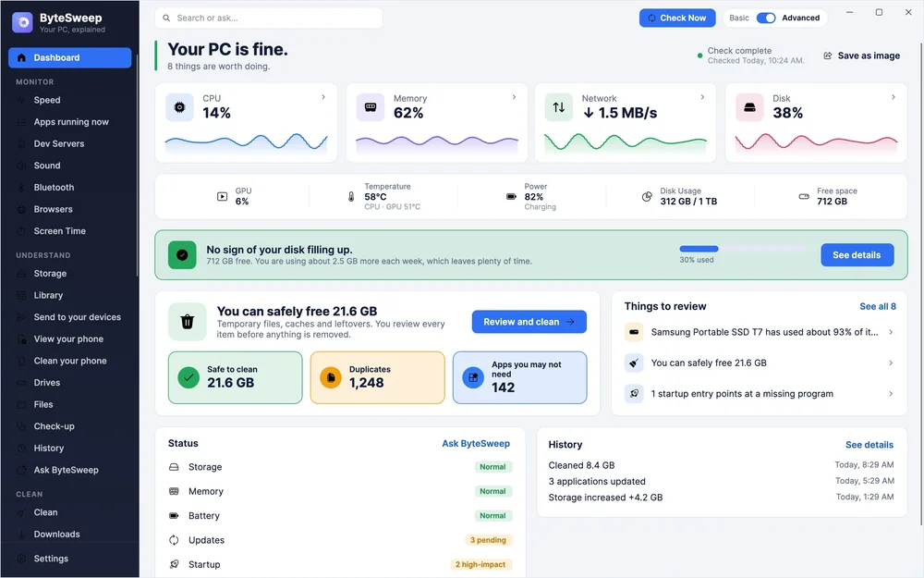Open Dev Servers in the sidebar

tap(69, 144)
